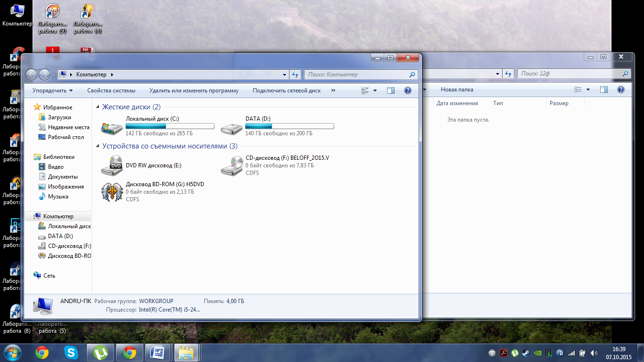644x362 pixels.
Task: Click the volume speaker tray icon
Action: (594, 353)
